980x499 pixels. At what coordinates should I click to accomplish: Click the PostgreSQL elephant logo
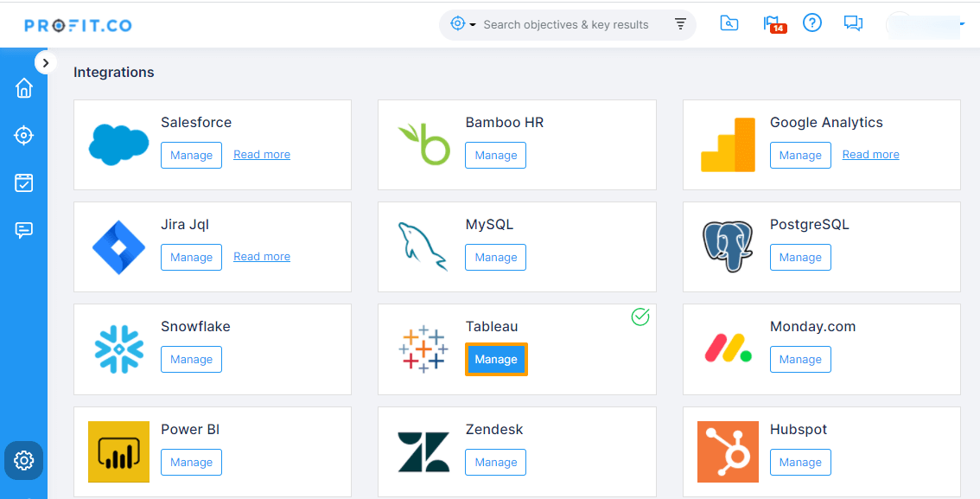pos(728,246)
